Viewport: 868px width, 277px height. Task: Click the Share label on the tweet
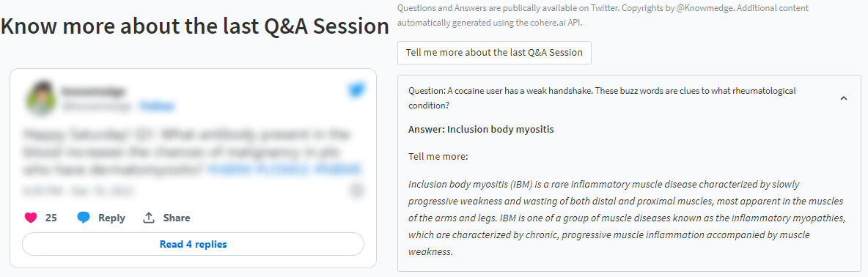(x=177, y=218)
